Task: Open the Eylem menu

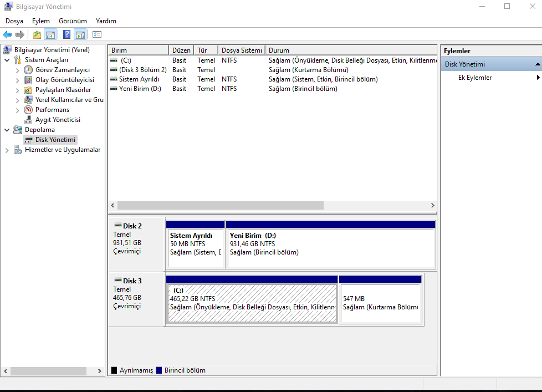Action: point(41,21)
